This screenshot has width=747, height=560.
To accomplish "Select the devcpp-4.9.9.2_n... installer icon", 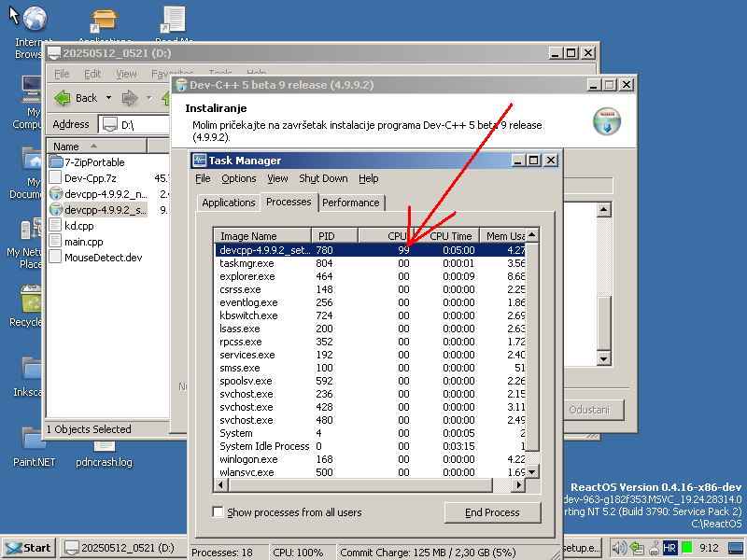I will click(x=56, y=194).
